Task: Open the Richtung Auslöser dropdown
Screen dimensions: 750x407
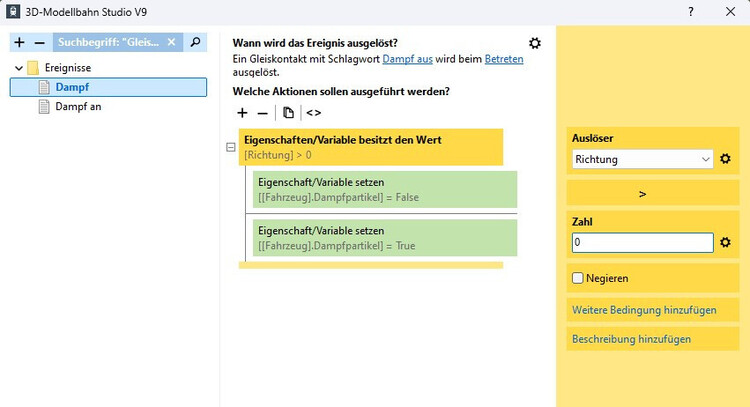Action: 643,159
